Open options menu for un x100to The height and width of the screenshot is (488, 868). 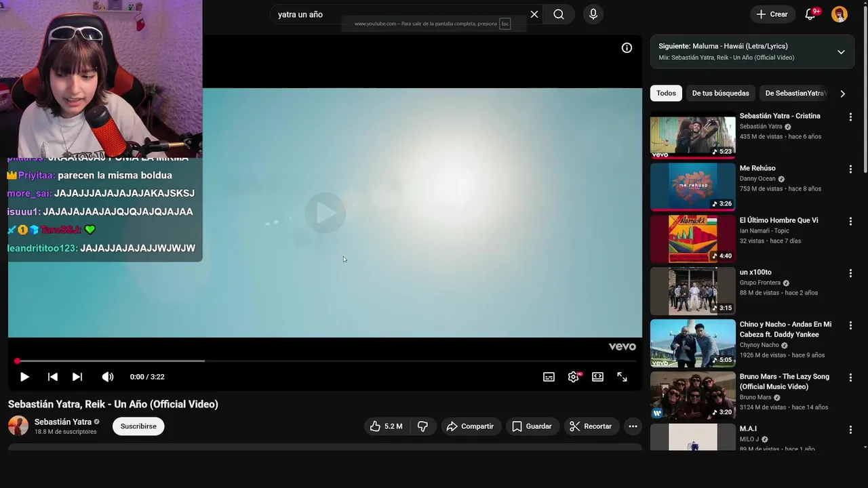(850, 273)
